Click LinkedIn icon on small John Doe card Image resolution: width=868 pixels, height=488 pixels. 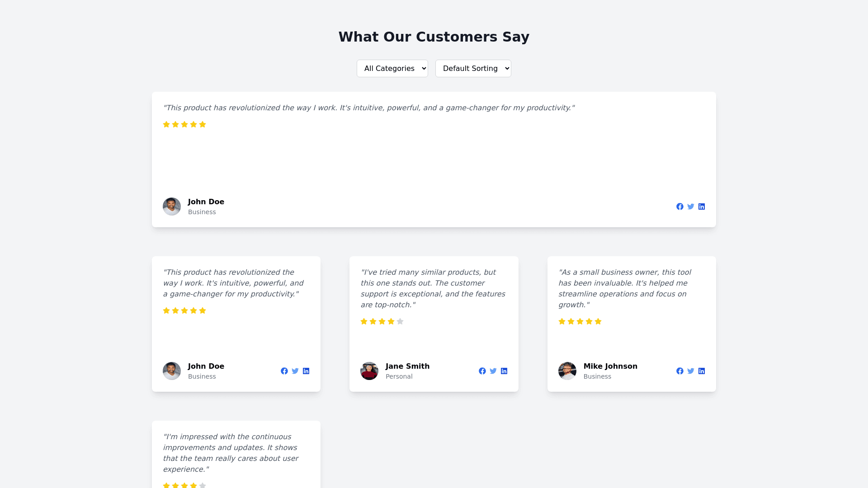click(x=306, y=371)
